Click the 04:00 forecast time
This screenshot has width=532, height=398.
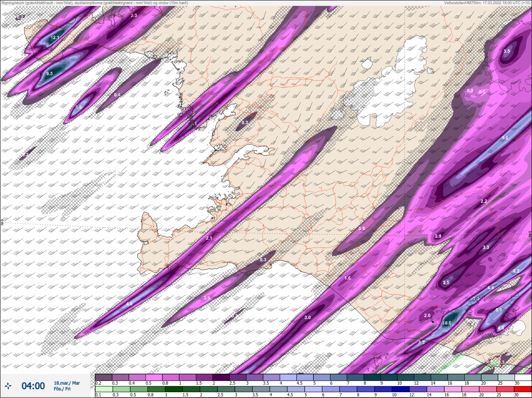(33, 386)
